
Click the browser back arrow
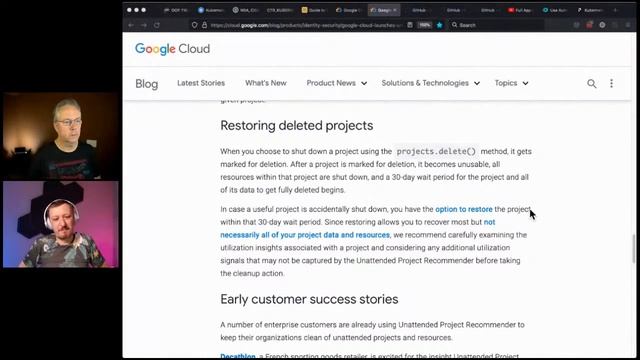click(x=131, y=25)
